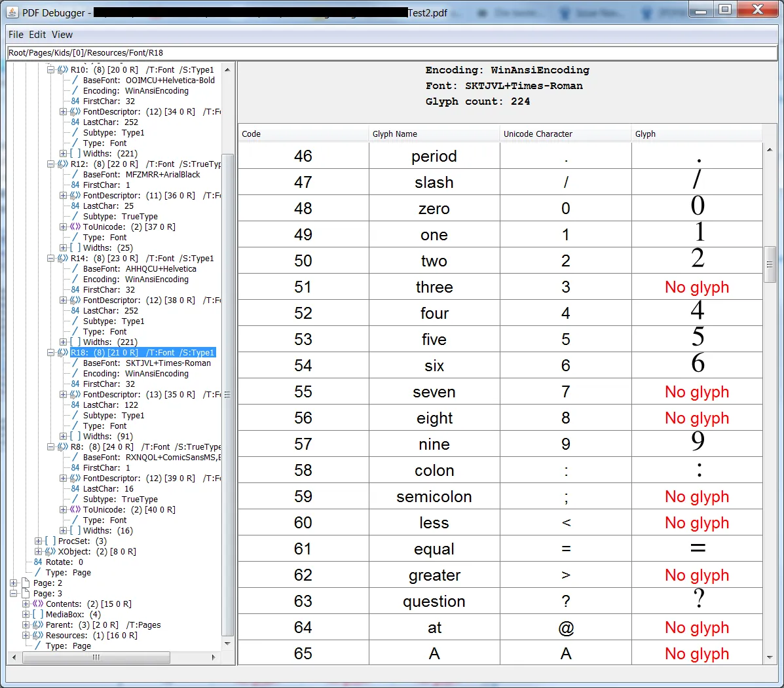Click the glyph table vertical scrollbar thumb
The height and width of the screenshot is (688, 784).
click(x=770, y=264)
